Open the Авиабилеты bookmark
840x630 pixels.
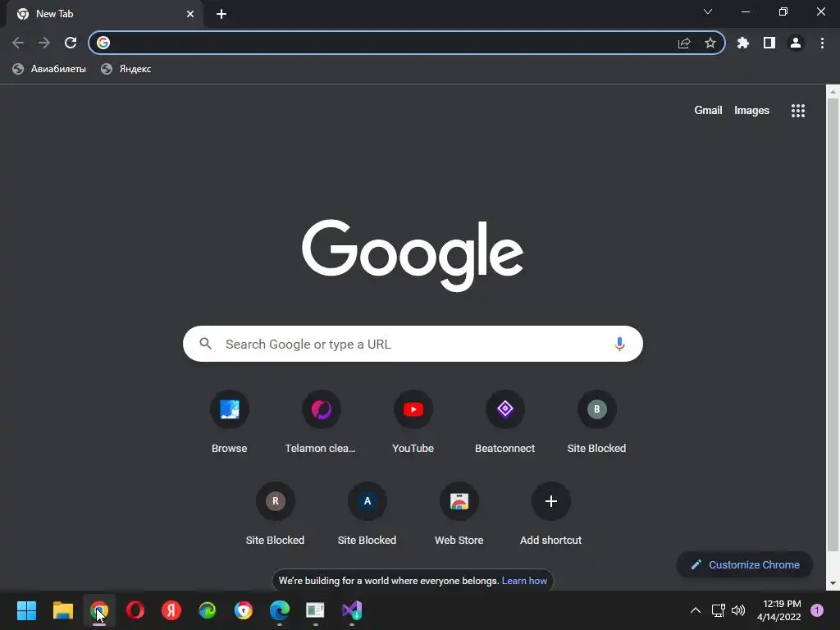49,69
